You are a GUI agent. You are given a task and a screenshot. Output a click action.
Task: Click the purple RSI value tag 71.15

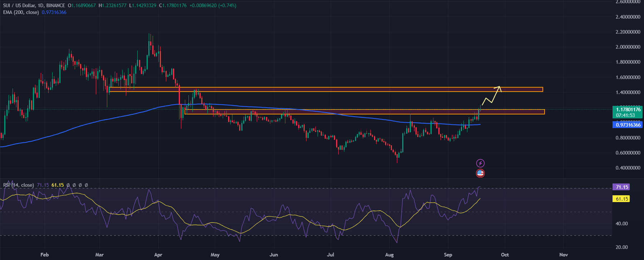click(x=622, y=187)
